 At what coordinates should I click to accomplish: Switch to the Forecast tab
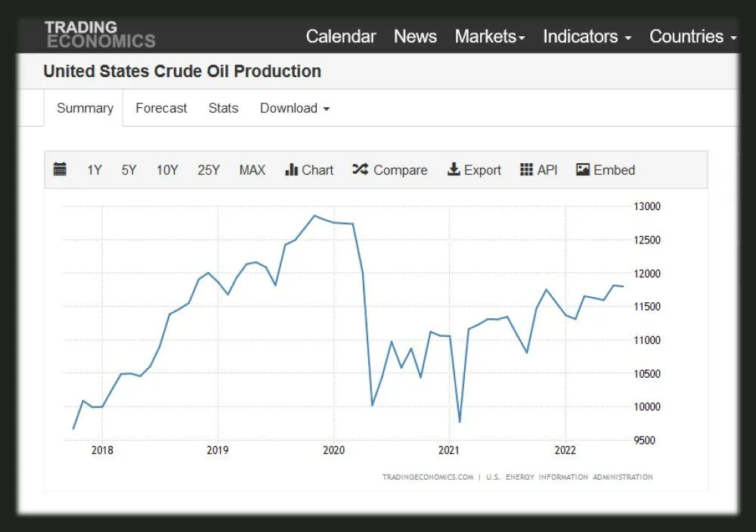pyautogui.click(x=160, y=108)
